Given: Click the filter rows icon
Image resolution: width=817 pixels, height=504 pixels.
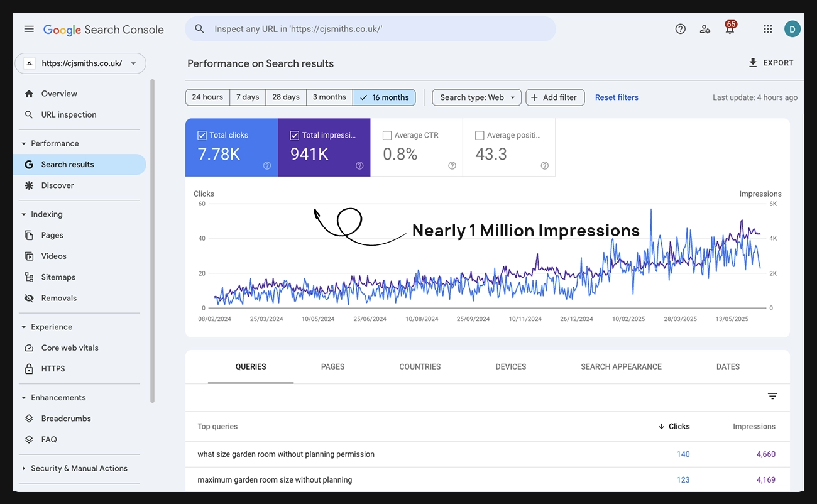Looking at the screenshot, I should click(x=772, y=396).
